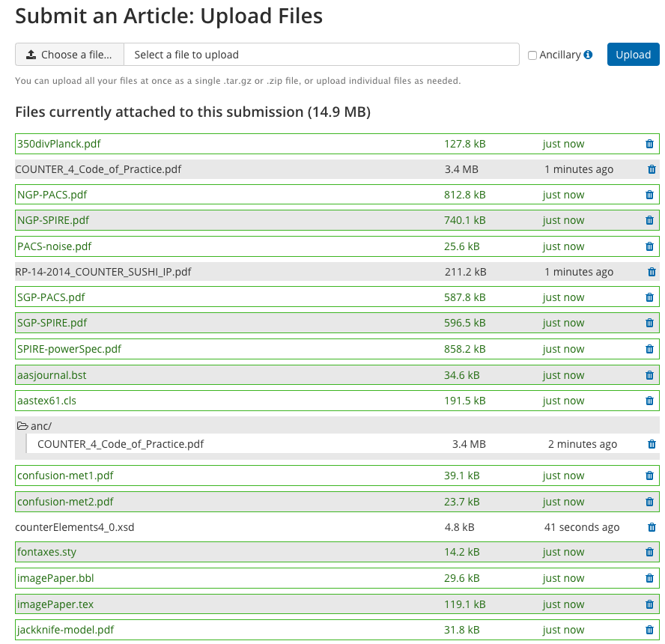This screenshot has width=665, height=644.
Task: Click the 812.8 kB size value
Action: [465, 195]
